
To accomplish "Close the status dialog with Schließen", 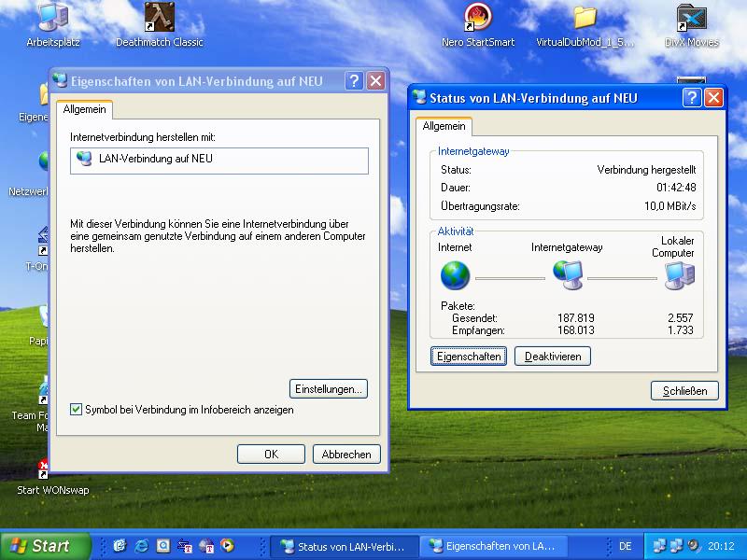I will point(684,390).
